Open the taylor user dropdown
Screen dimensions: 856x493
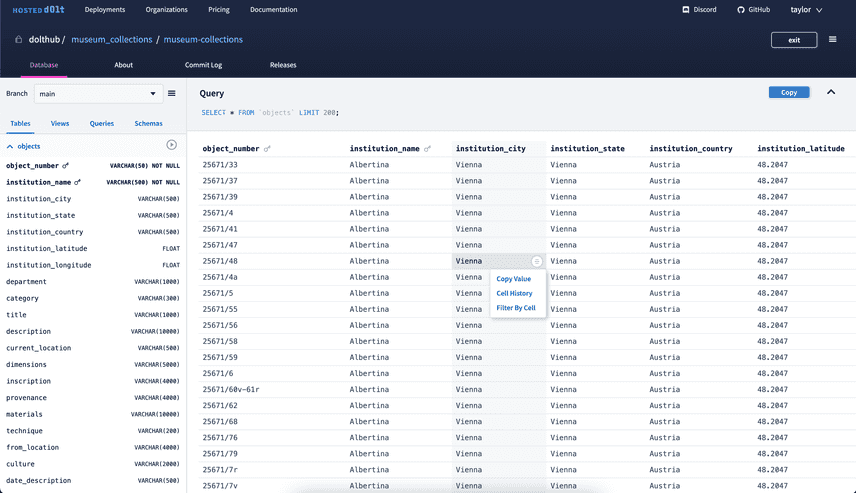pos(806,10)
